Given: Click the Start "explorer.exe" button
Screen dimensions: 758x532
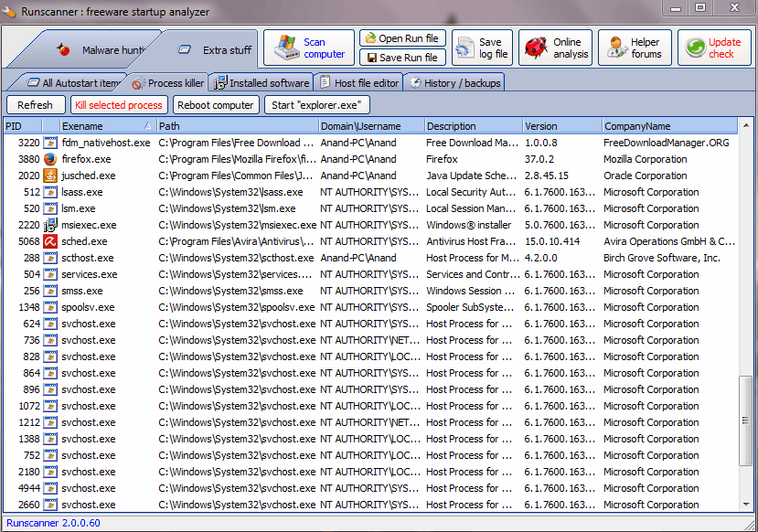Looking at the screenshot, I should (x=316, y=105).
